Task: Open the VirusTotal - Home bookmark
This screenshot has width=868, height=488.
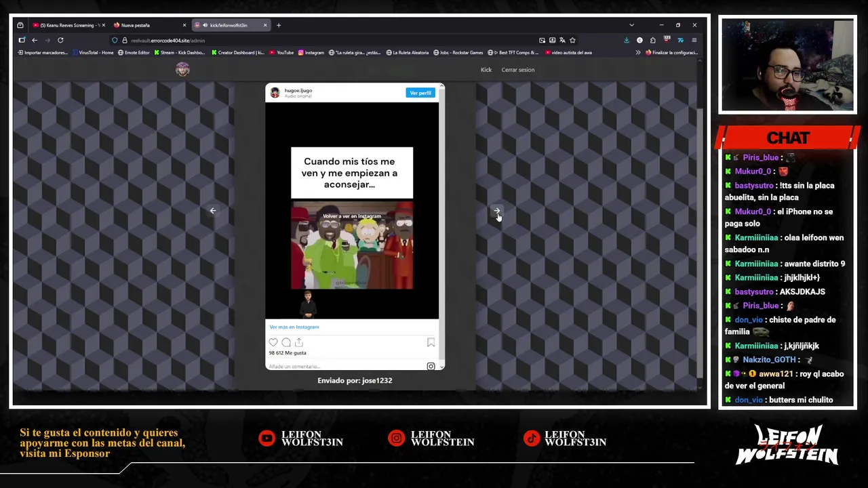Action: (x=93, y=52)
